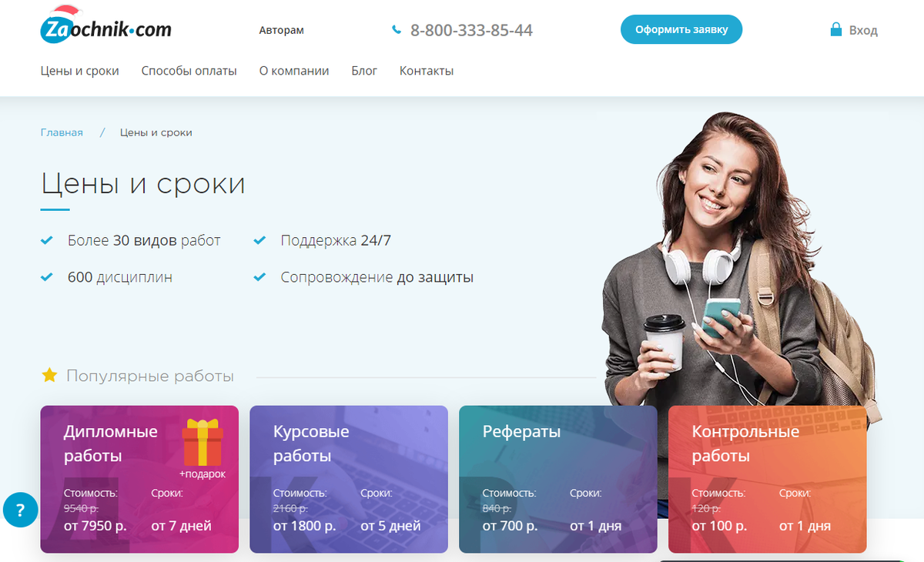Open the Цены и сроки menu item

pos(80,71)
